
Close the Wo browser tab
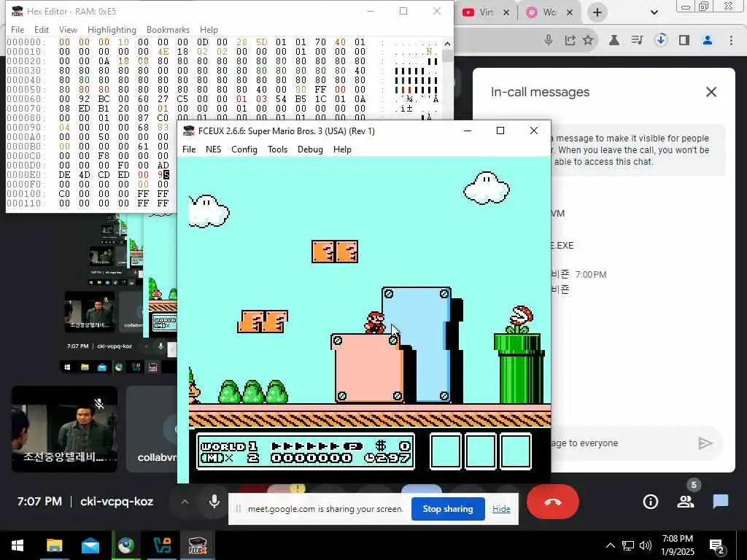569,12
